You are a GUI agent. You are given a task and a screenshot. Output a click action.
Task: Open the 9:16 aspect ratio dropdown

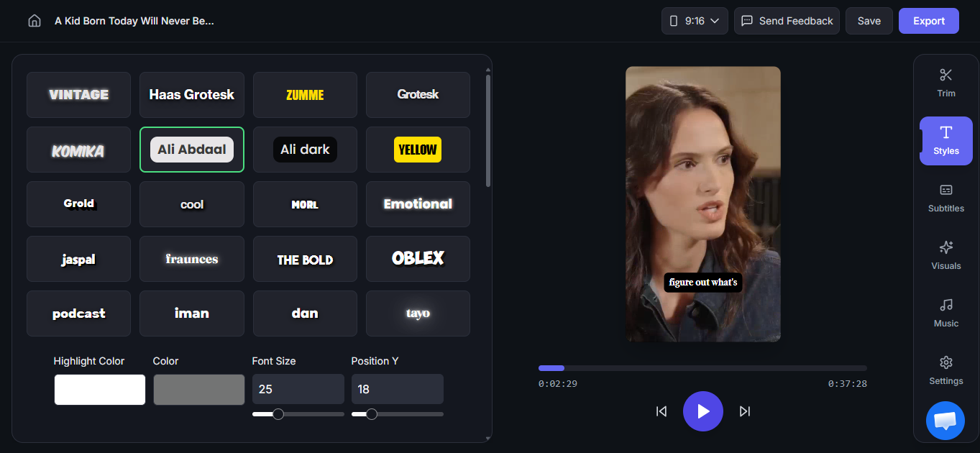point(695,21)
